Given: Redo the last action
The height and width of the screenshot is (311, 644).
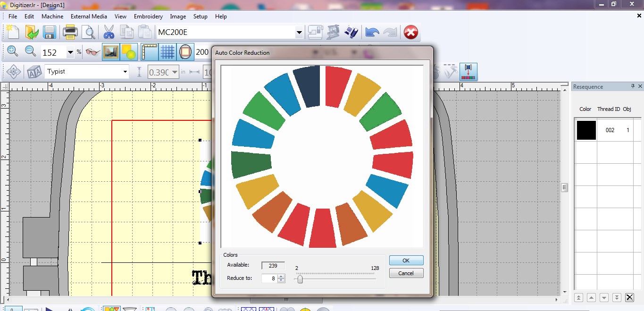Looking at the screenshot, I should click(x=390, y=33).
